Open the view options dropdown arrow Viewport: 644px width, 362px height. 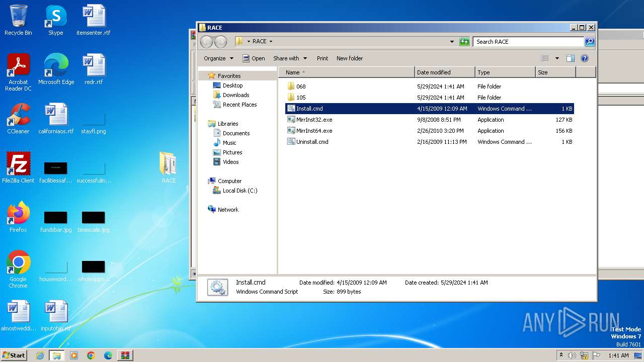tap(557, 58)
